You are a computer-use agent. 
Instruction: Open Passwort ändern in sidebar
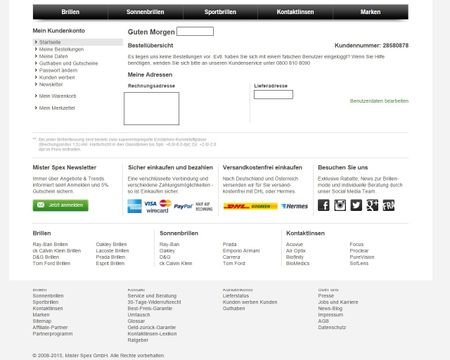click(x=58, y=70)
